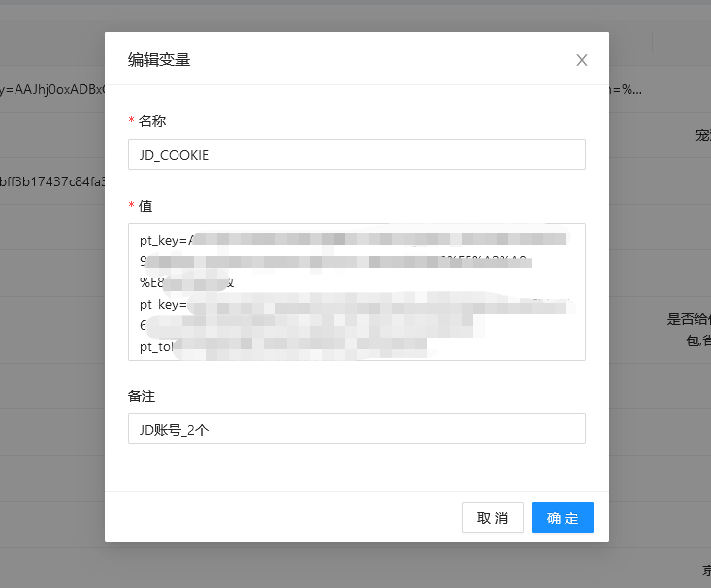
Task: Close the 编辑变量 dialog with the X icon
Action: [x=582, y=60]
